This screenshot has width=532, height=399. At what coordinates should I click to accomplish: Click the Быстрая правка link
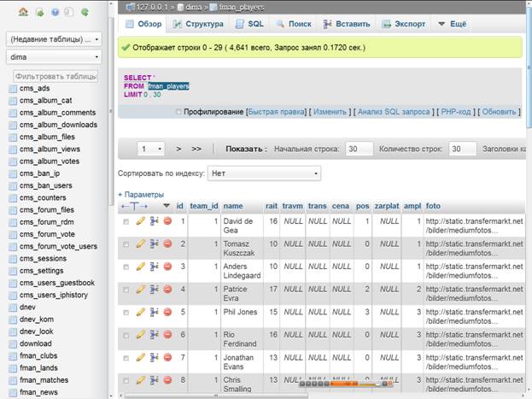point(276,112)
